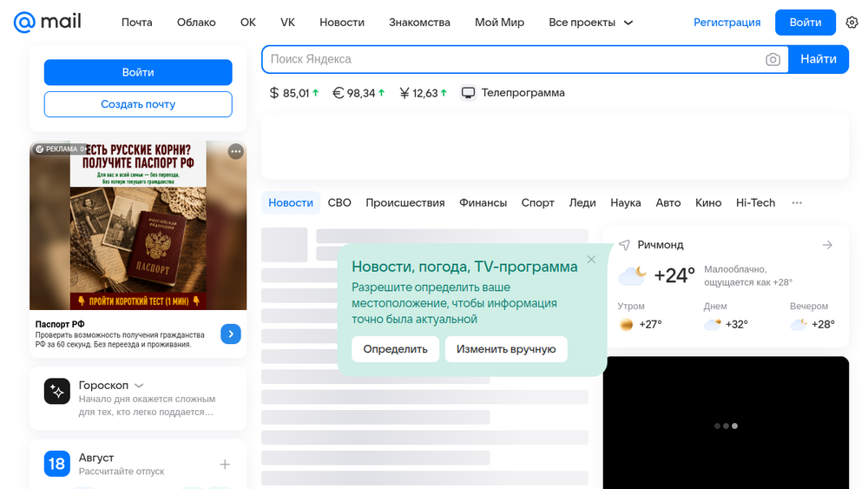Click the yuan exchange rate 12,63

click(x=423, y=93)
